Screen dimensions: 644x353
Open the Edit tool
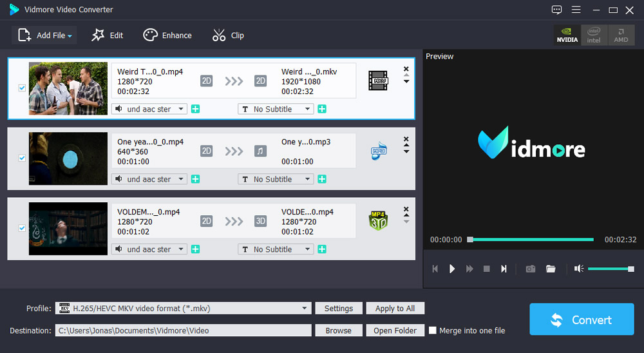(107, 35)
